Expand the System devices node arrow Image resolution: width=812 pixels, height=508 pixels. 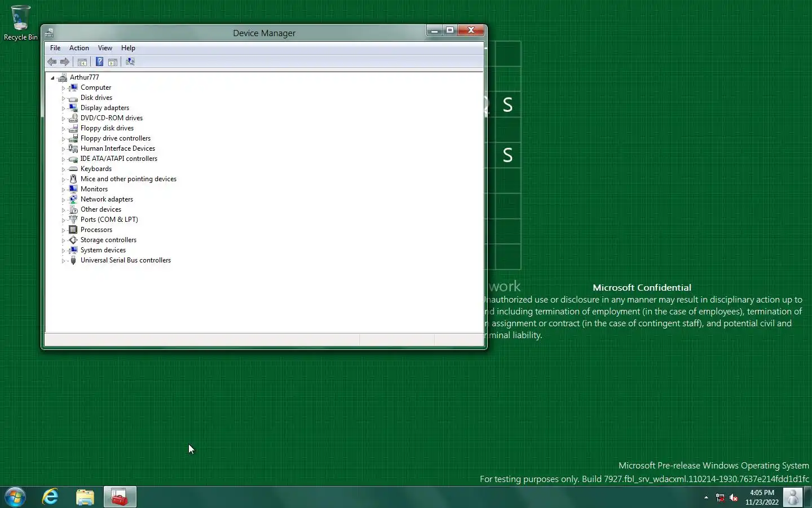click(63, 251)
